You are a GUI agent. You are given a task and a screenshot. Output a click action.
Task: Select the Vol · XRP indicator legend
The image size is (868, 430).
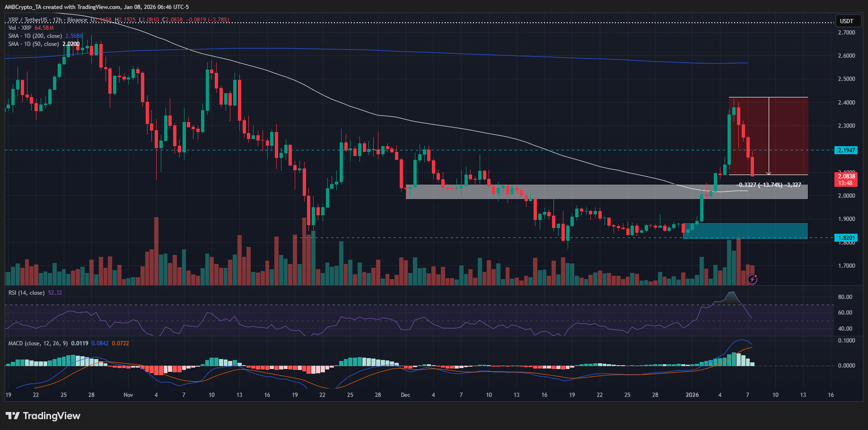tap(20, 28)
